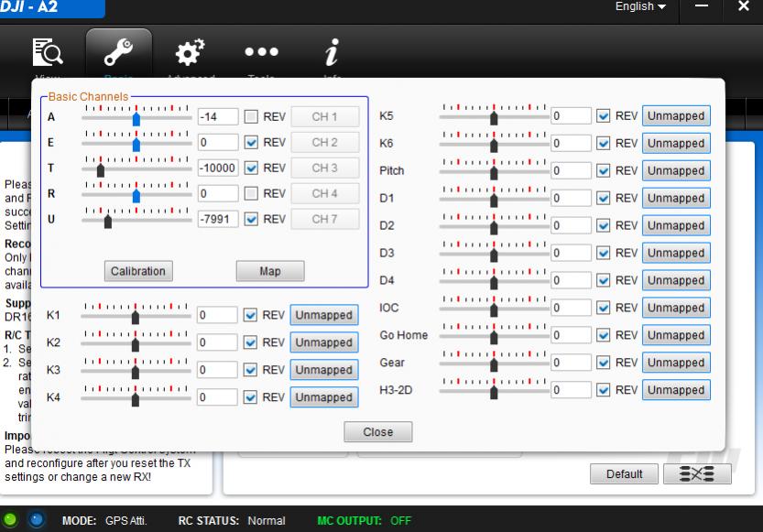Toggle REV checkbox for channel R
Image resolution: width=763 pixels, height=532 pixels.
coord(251,193)
